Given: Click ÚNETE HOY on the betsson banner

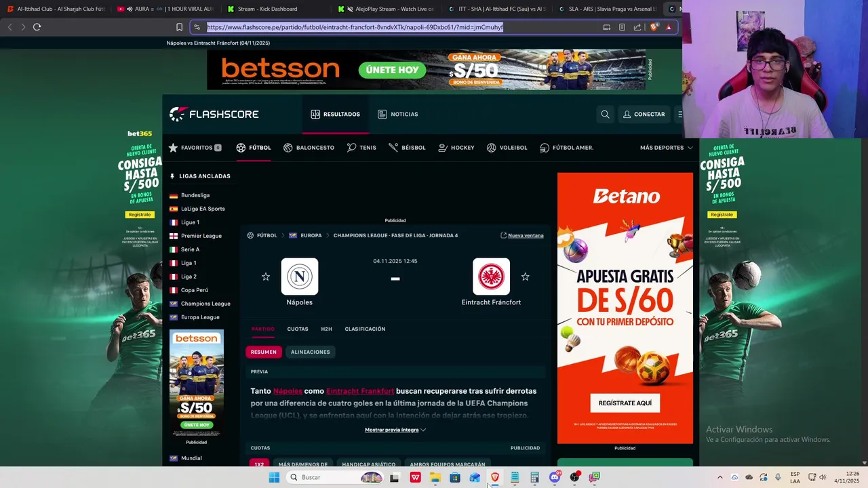Looking at the screenshot, I should coord(392,70).
